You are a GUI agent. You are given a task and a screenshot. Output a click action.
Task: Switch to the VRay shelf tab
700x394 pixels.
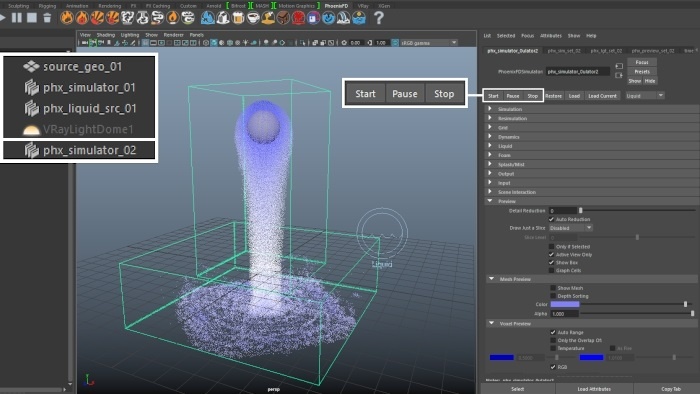[363, 6]
